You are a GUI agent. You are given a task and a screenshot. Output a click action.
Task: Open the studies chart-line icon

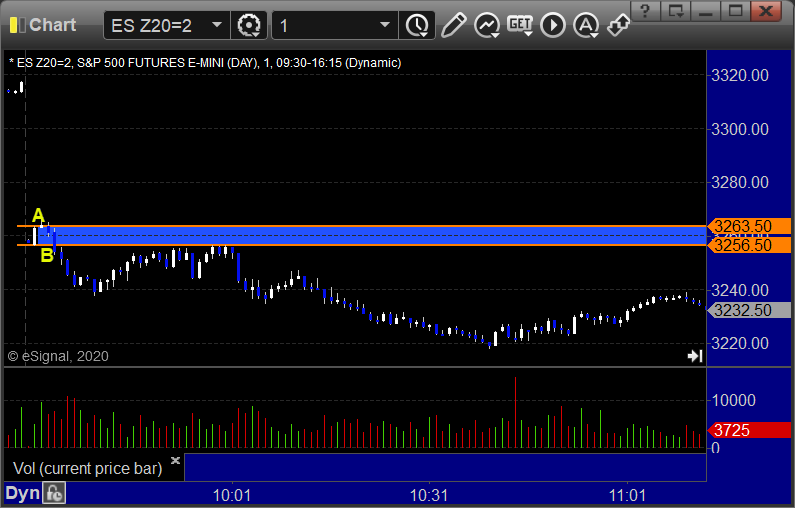pos(487,25)
